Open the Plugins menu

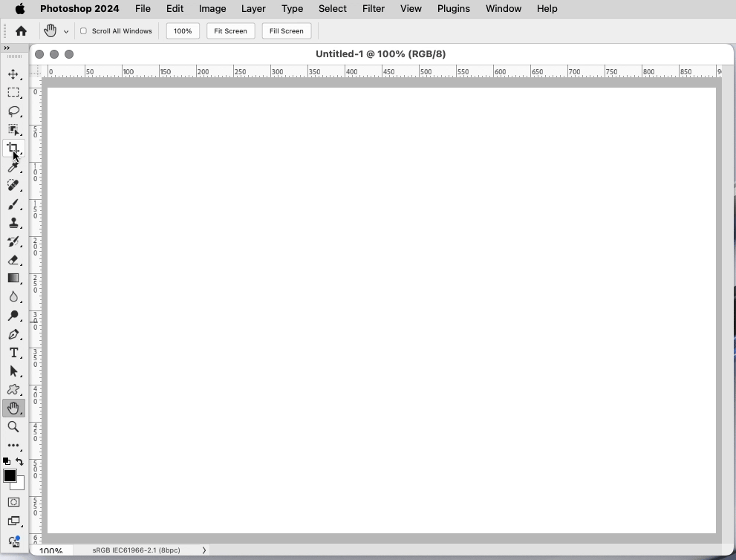tap(454, 8)
